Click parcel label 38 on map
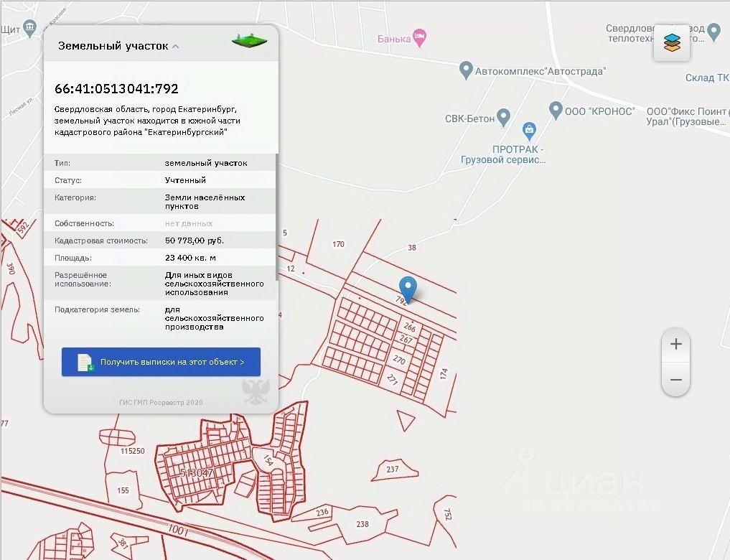Screen dimensions: 730x560 pyautogui.click(x=411, y=248)
